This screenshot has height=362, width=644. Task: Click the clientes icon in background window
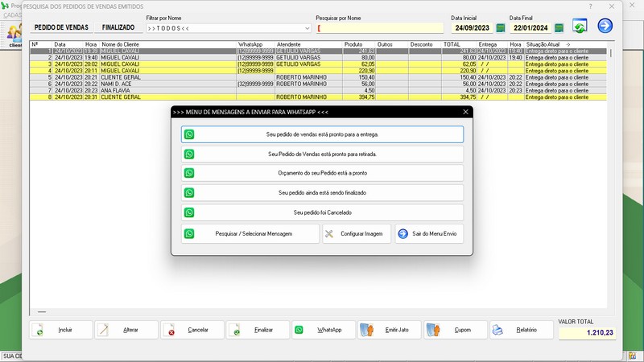coord(14,35)
